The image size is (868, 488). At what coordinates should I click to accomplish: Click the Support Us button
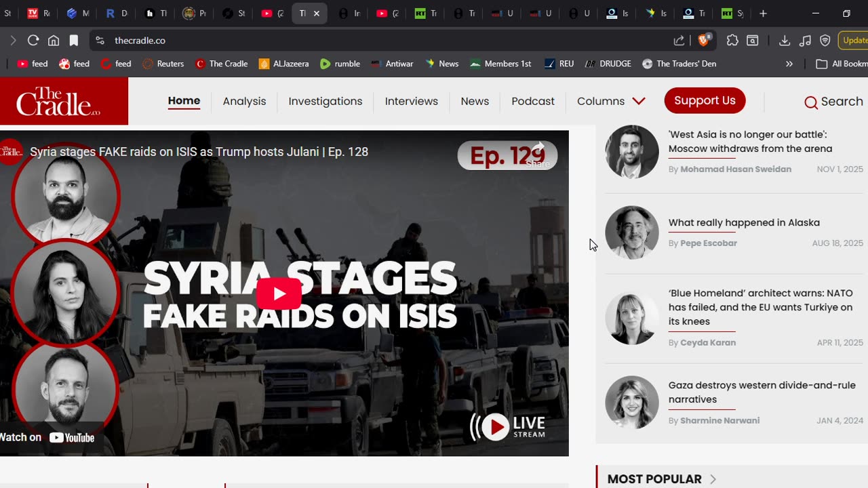705,100
